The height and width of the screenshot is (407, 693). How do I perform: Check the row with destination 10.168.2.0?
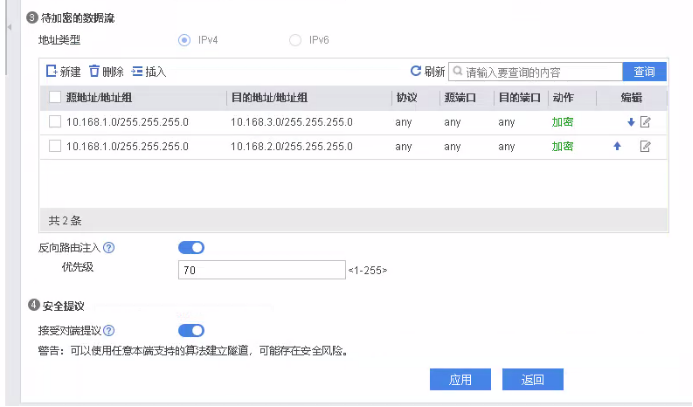[55, 146]
